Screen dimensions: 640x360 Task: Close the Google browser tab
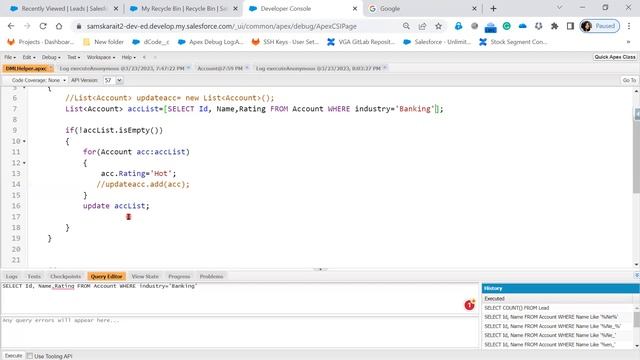pos(474,9)
